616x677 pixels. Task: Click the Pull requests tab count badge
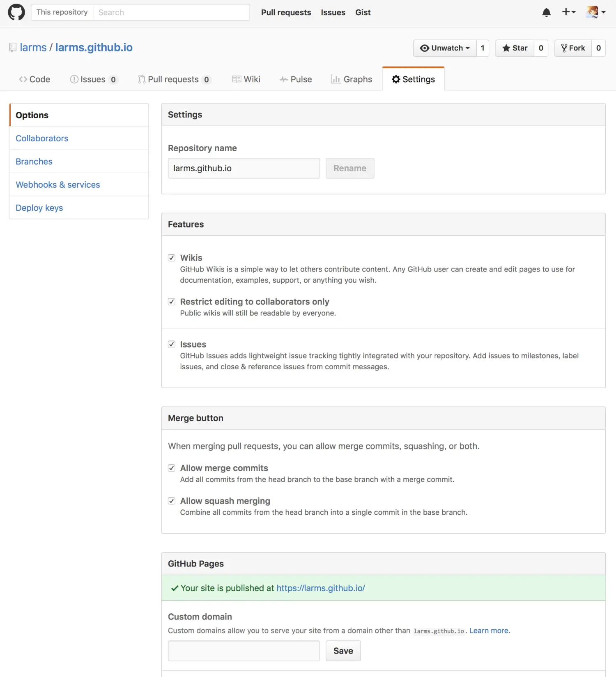click(207, 80)
